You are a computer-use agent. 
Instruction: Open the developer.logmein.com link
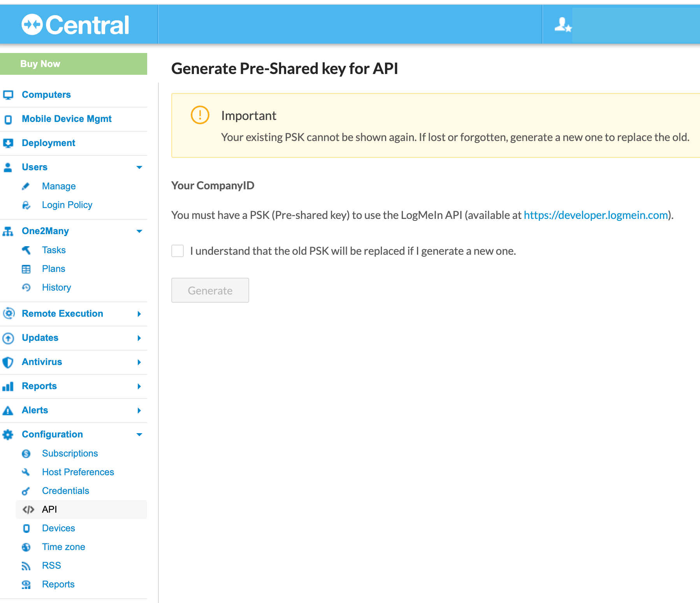click(x=596, y=215)
